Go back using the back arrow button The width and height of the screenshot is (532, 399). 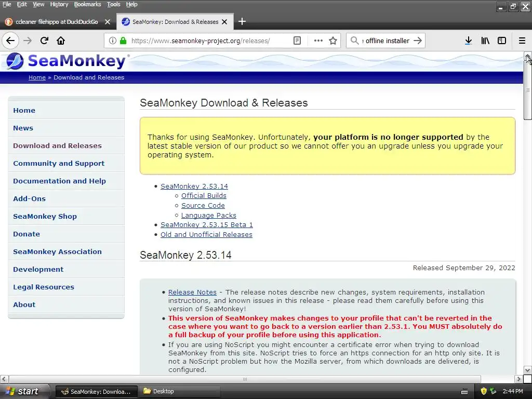[x=10, y=41]
